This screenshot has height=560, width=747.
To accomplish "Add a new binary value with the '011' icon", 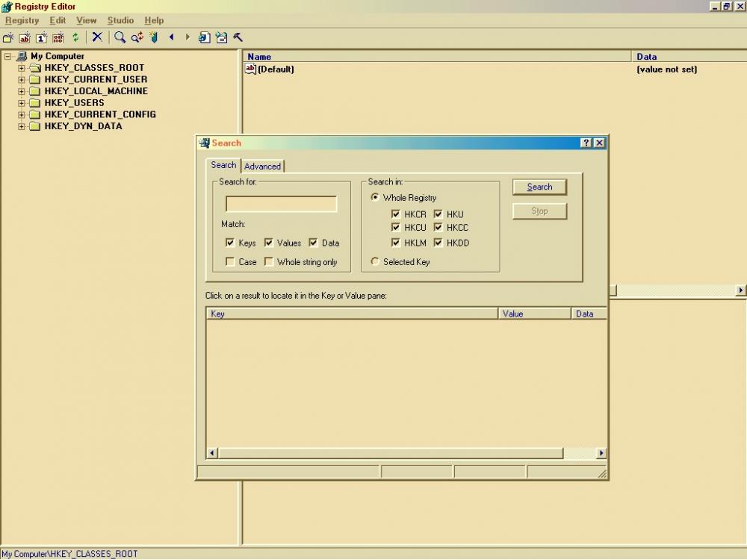I will click(58, 37).
